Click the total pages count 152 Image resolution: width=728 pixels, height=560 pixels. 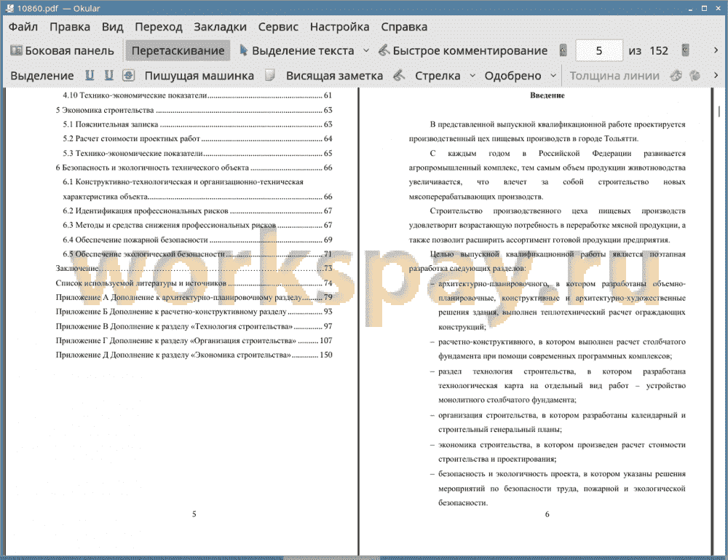point(659,51)
